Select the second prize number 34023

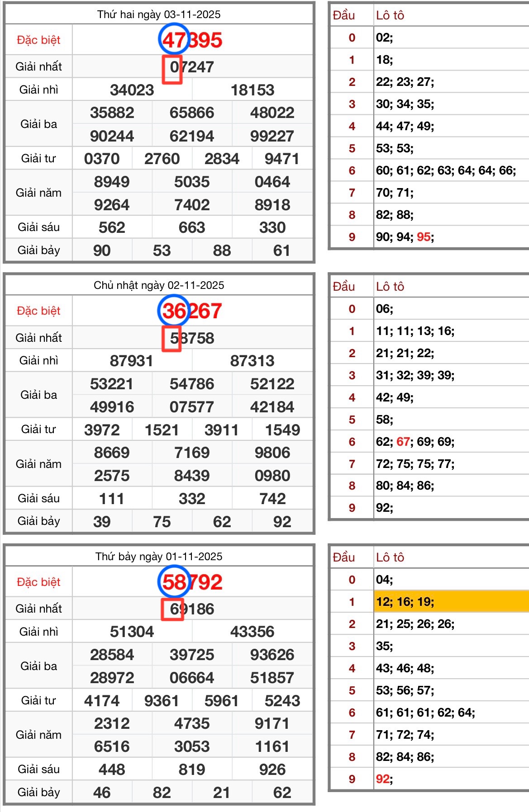(132, 90)
